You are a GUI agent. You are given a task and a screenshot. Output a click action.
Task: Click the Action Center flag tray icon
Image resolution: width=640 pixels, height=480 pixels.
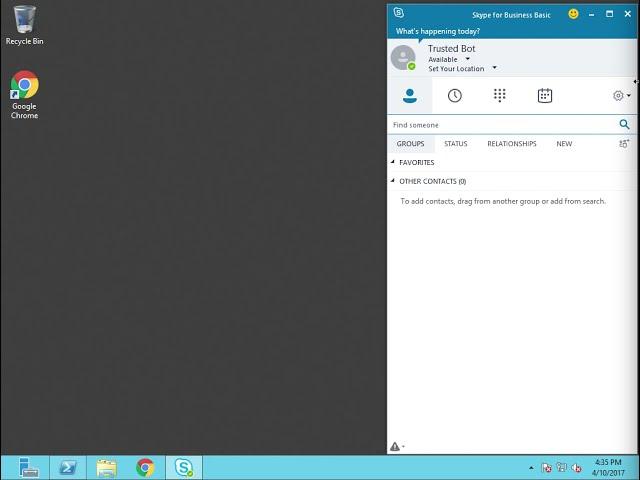(546, 468)
